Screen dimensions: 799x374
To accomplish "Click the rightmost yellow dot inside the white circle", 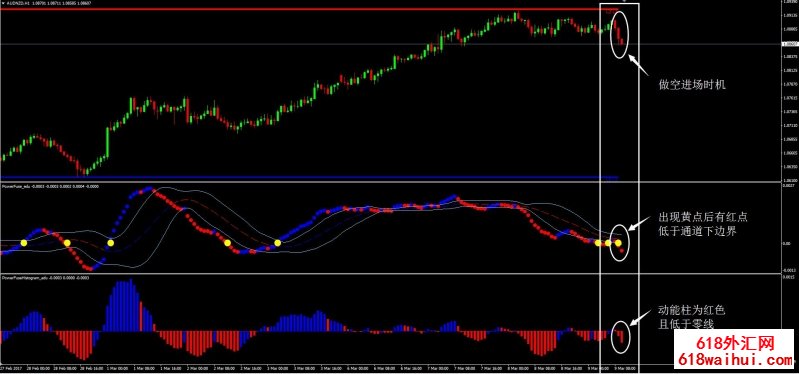I will 618,243.
